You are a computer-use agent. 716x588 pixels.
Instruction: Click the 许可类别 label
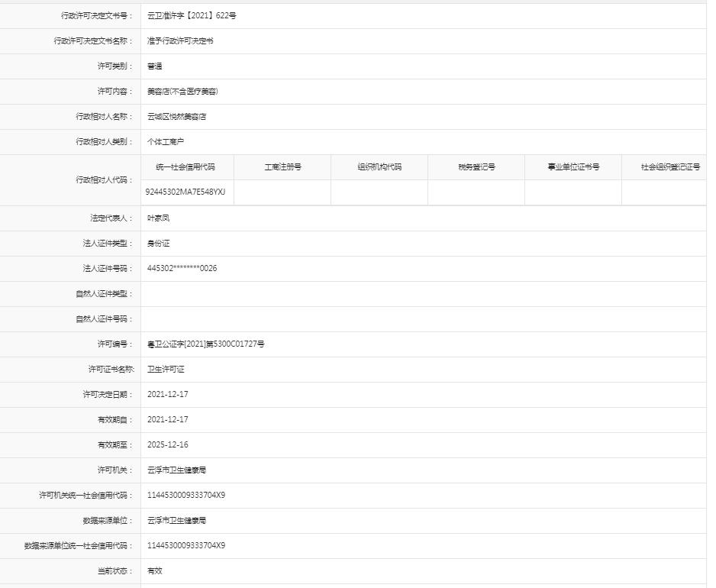pos(115,66)
